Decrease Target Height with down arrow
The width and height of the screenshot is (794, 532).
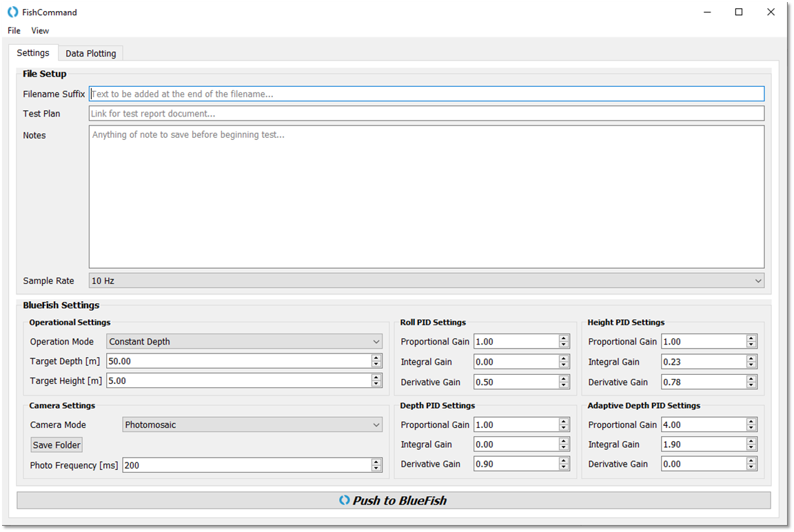[376, 384]
